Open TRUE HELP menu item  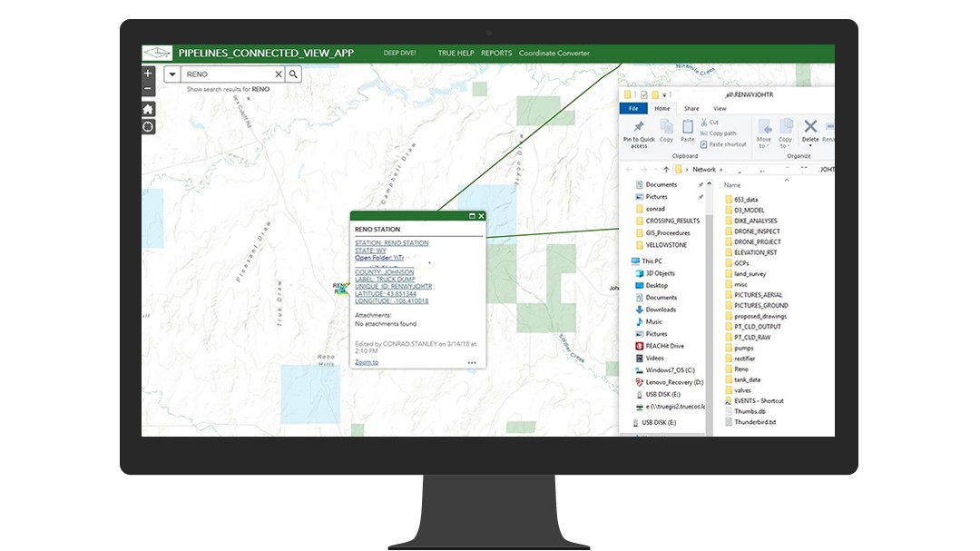(456, 54)
